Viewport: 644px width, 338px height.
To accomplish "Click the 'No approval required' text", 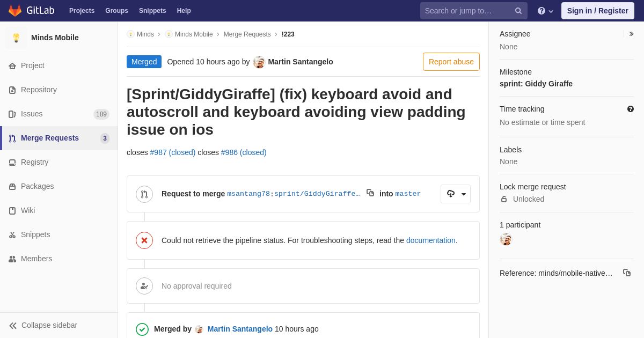I will 196,286.
